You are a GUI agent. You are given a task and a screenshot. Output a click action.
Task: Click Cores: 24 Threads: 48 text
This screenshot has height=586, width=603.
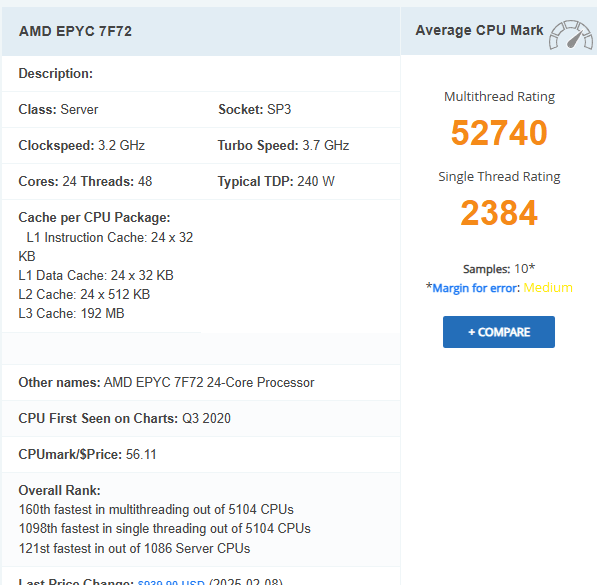pyautogui.click(x=85, y=181)
